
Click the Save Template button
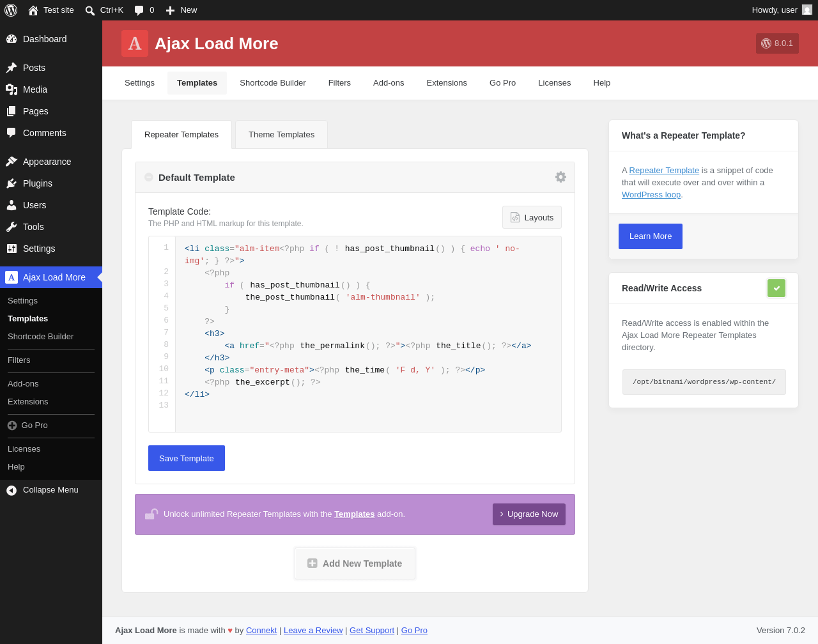[x=187, y=458]
